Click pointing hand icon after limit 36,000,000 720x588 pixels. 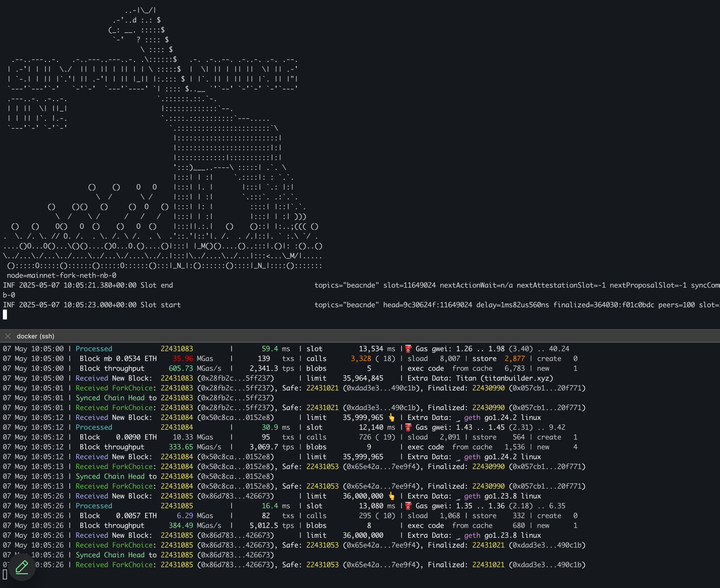tap(392, 496)
